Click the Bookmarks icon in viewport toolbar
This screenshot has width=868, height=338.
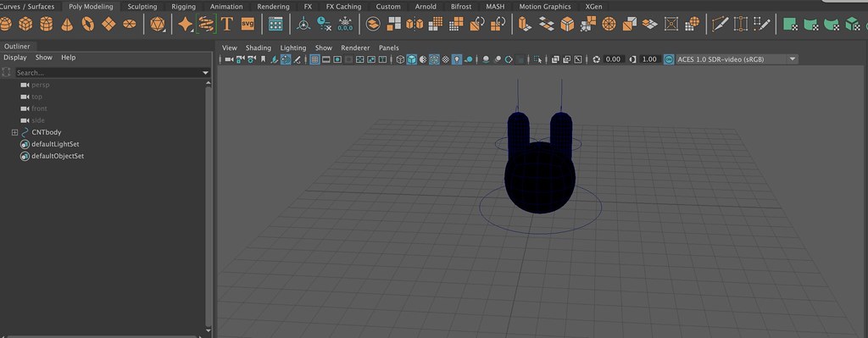(263, 59)
